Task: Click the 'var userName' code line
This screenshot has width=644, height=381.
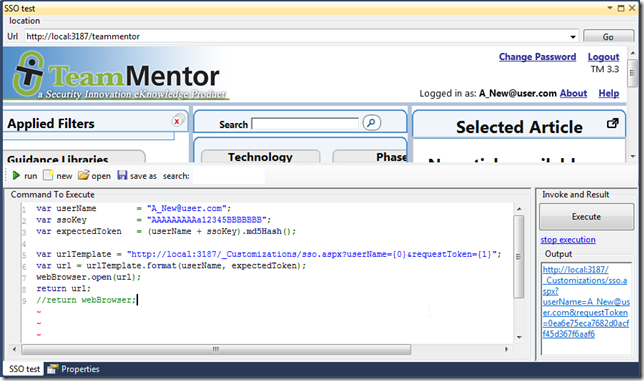Action: tap(133, 208)
